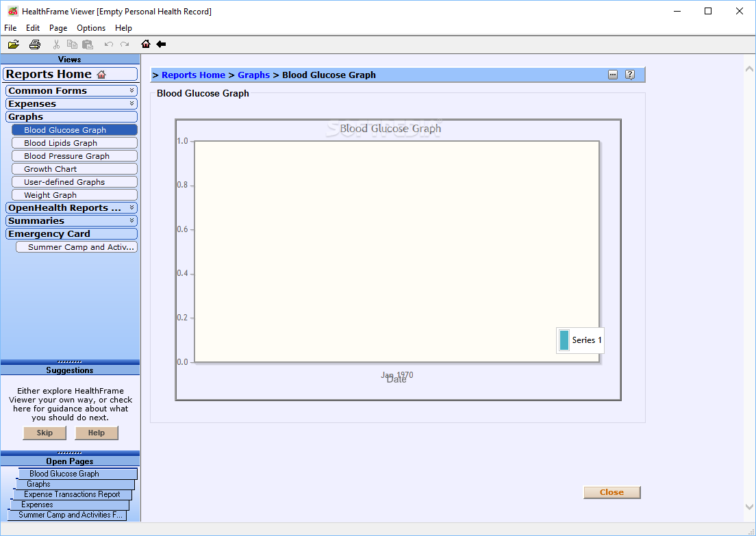Go to Reports Home sidebar header
756x536 pixels.
71,74
